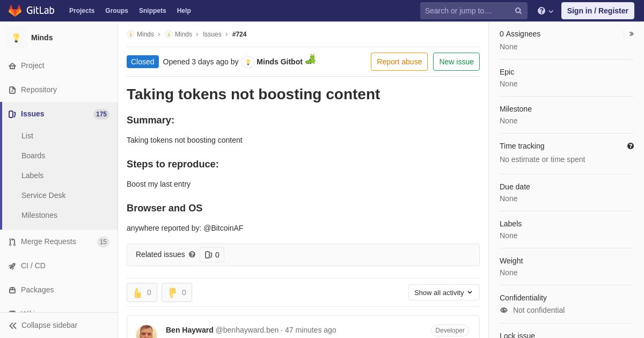
Task: Click the Closed status badge
Action: [143, 62]
